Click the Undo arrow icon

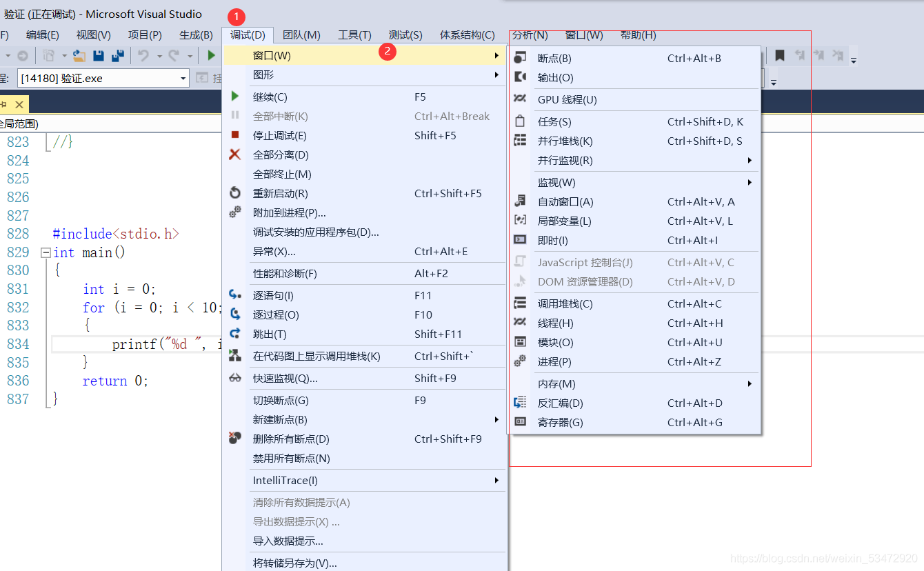(x=143, y=56)
